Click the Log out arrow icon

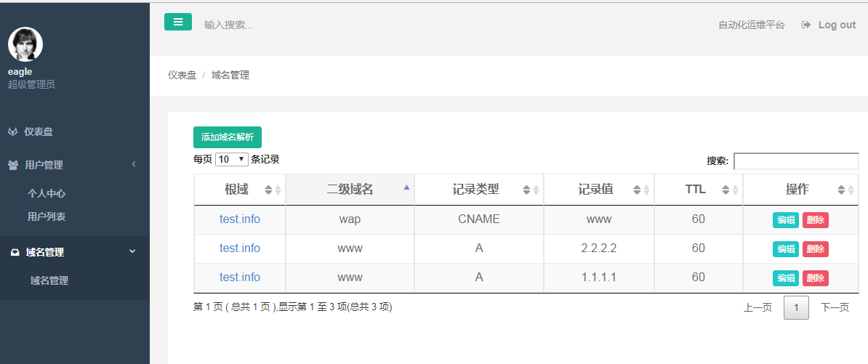pos(806,25)
